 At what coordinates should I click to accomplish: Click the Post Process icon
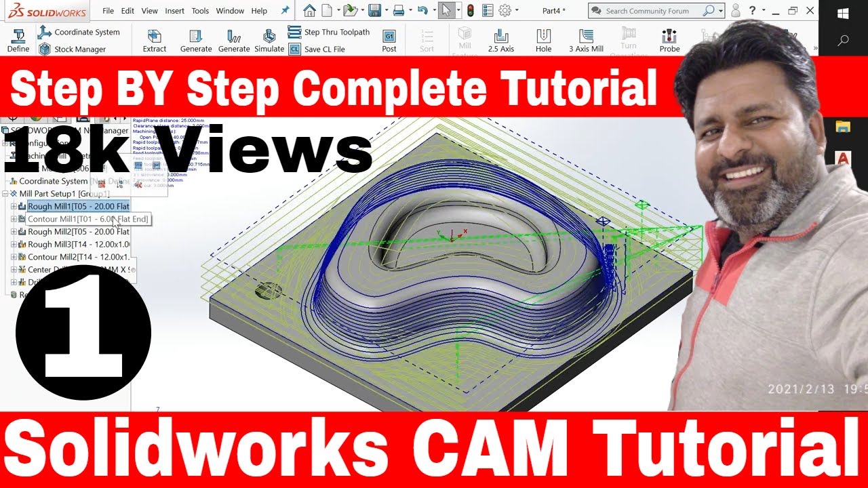point(389,41)
